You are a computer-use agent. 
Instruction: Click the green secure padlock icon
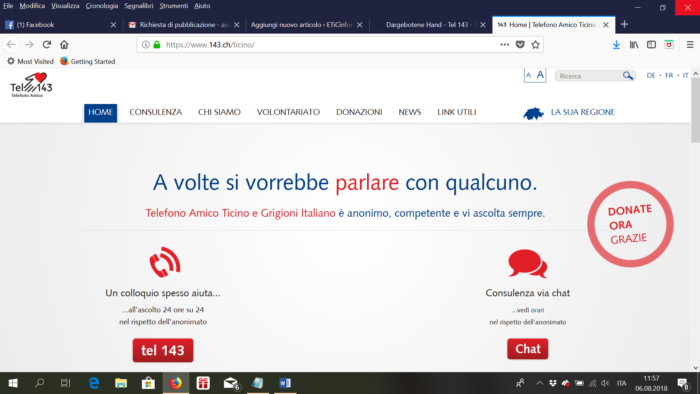[x=157, y=45]
